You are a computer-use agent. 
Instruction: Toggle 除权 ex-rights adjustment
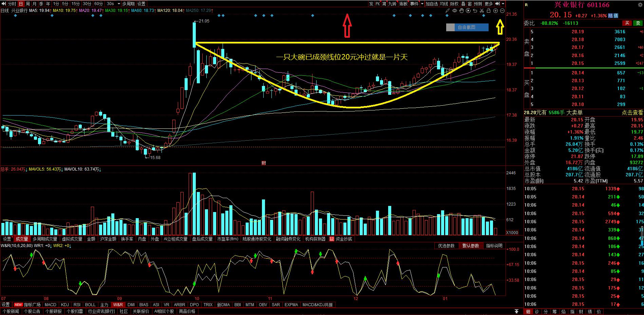(454, 4)
